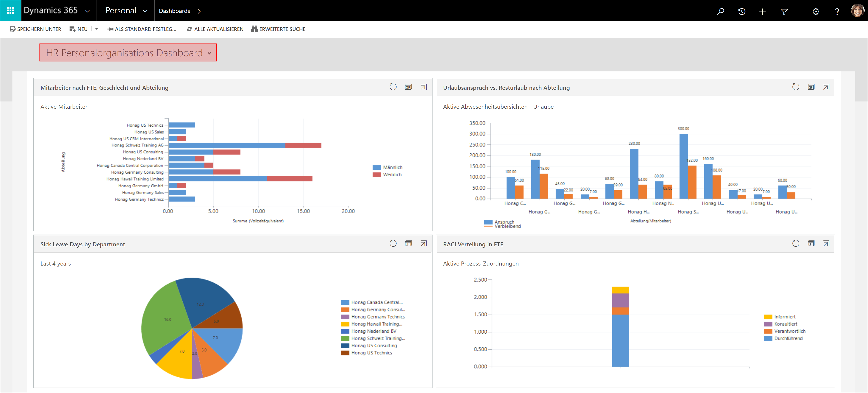Expand the Personal area dropdown
Screen dimensions: 868x393
click(x=145, y=11)
